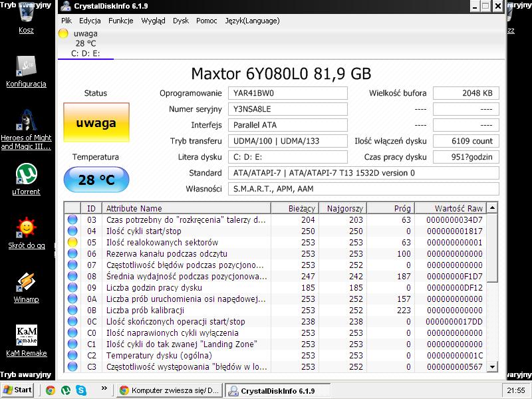This screenshot has width=532, height=399.
Task: Open Heroes of Might and Magic III shortcut
Action: click(x=26, y=130)
